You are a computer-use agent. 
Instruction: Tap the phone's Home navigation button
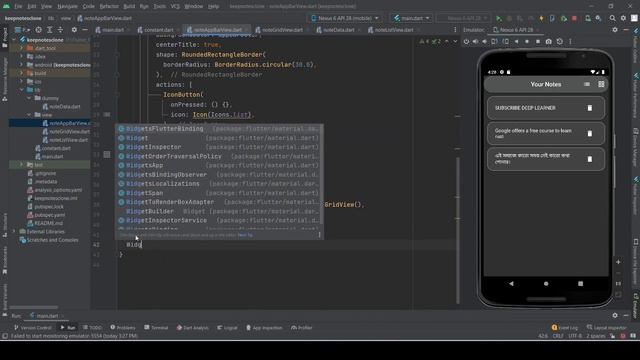546,284
